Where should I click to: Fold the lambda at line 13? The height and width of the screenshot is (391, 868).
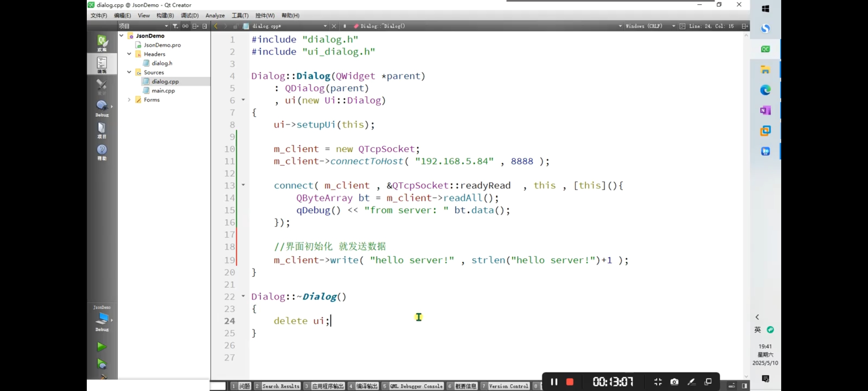[243, 185]
